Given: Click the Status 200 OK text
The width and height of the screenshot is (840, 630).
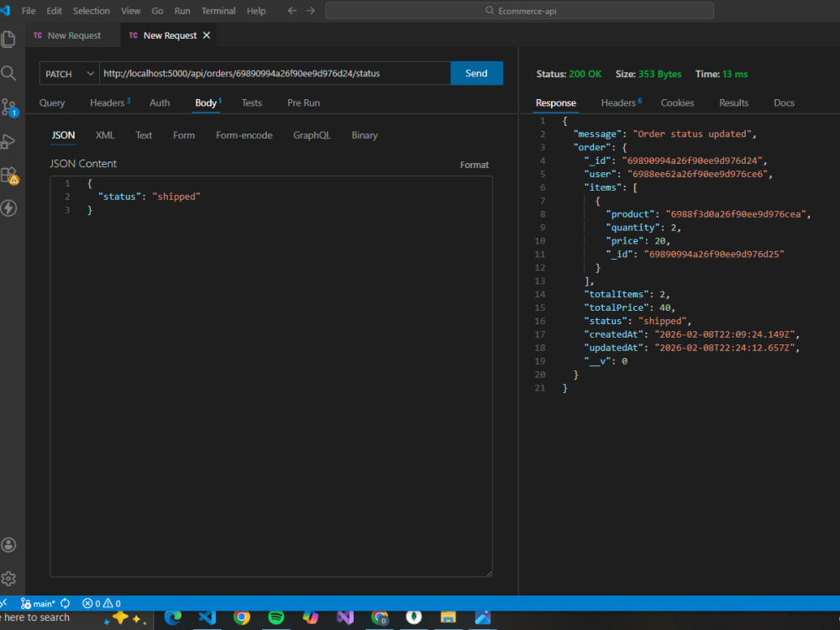Looking at the screenshot, I should click(569, 74).
